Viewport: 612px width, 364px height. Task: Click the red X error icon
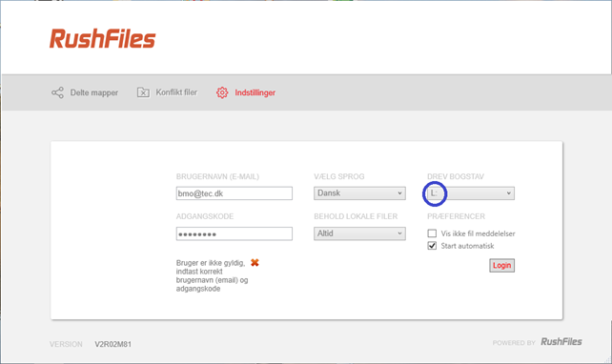tap(255, 263)
